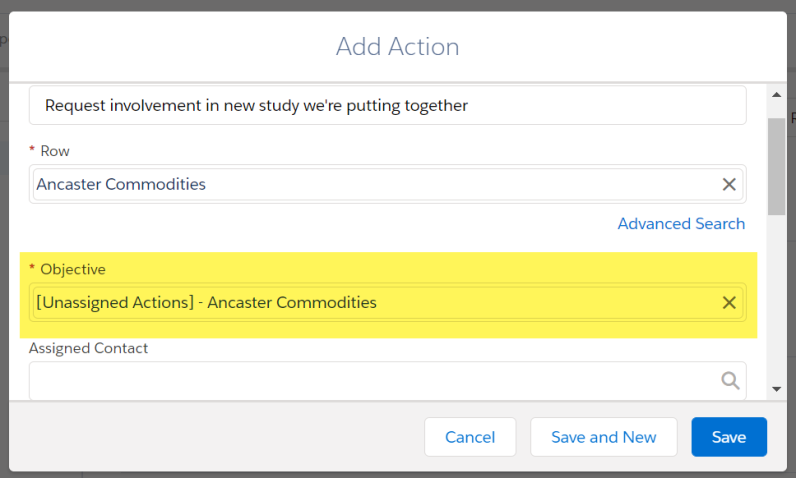Clear the Ancaster Commodities Row selection
Viewport: 796px width, 478px height.
[729, 184]
